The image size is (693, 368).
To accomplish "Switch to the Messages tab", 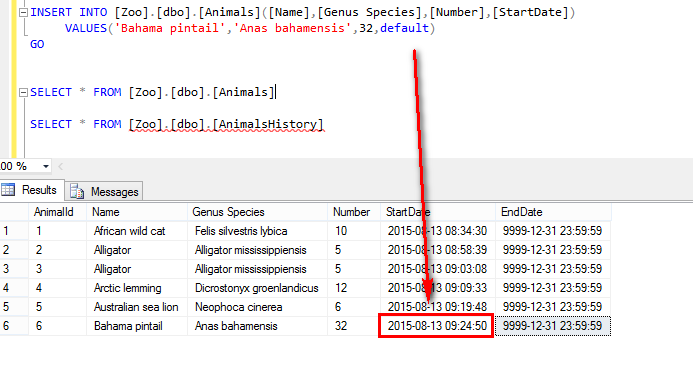I will click(x=104, y=192).
